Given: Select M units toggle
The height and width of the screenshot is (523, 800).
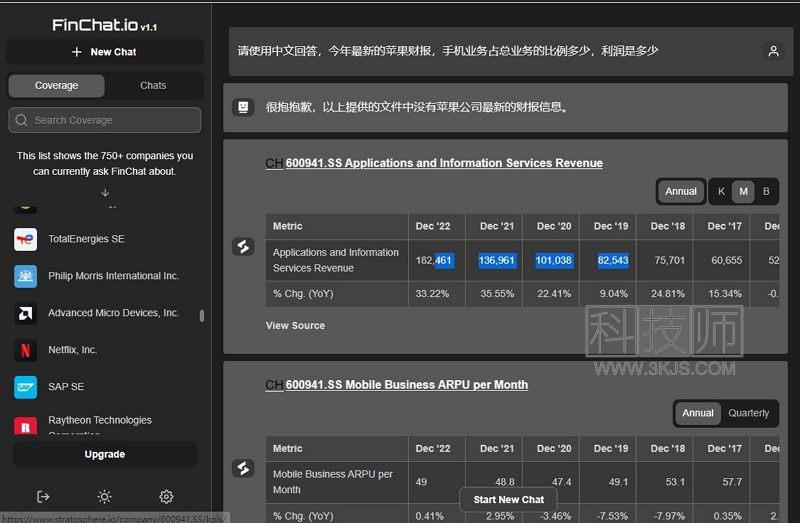Looking at the screenshot, I should [x=743, y=191].
